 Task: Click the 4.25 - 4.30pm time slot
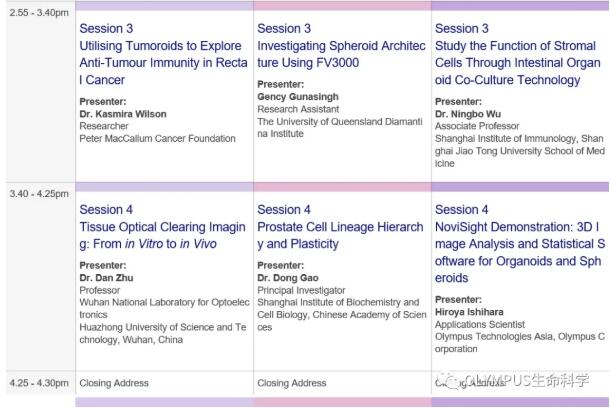tap(39, 383)
